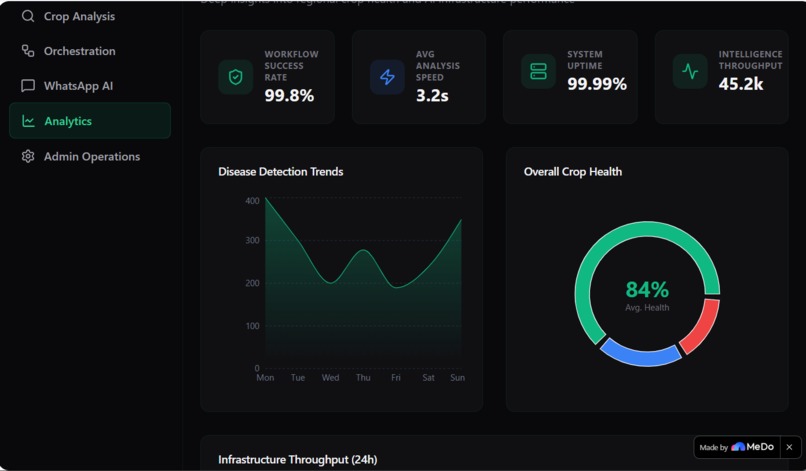Click the Thursday peak on the trend line
The image size is (806, 471).
363,250
